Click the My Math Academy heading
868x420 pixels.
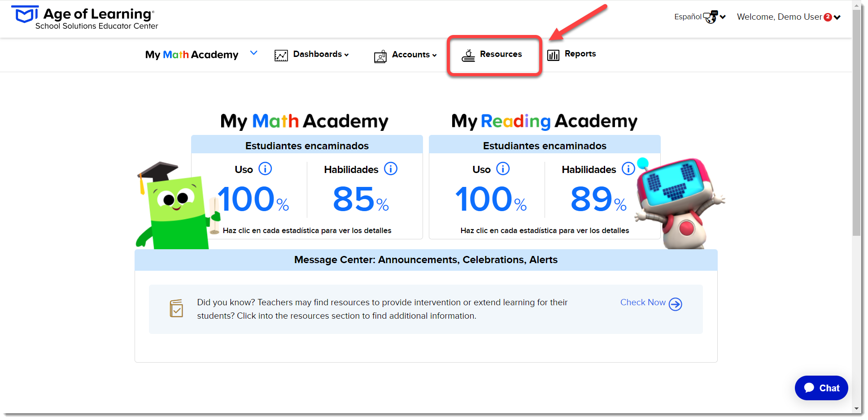coord(304,121)
